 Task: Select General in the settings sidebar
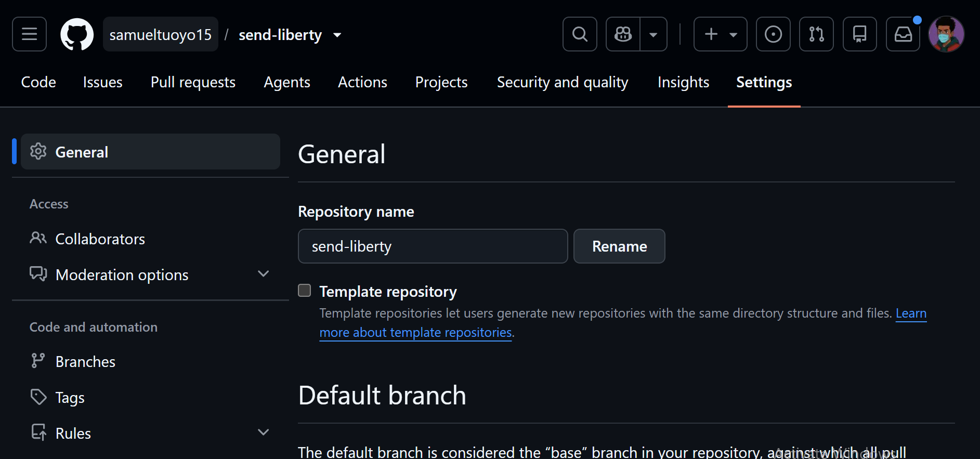150,152
